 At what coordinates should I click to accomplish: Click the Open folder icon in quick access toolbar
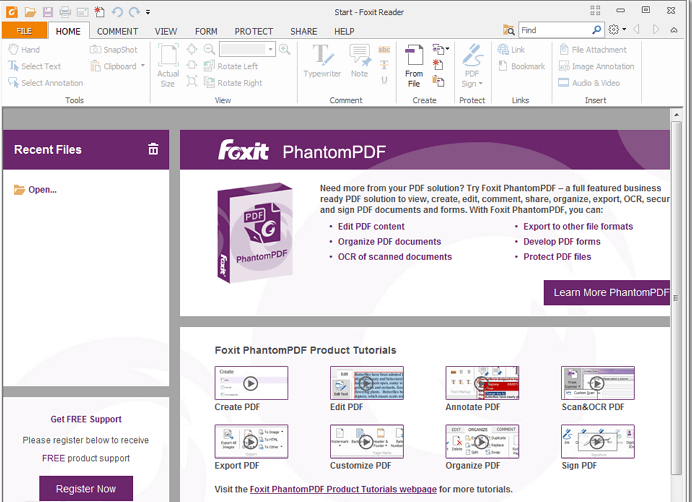click(30, 12)
